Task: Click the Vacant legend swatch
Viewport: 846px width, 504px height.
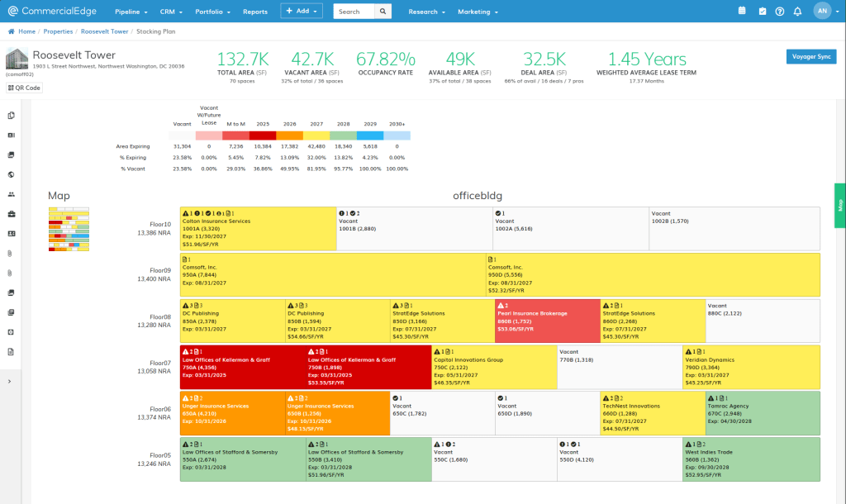Action: [182, 136]
